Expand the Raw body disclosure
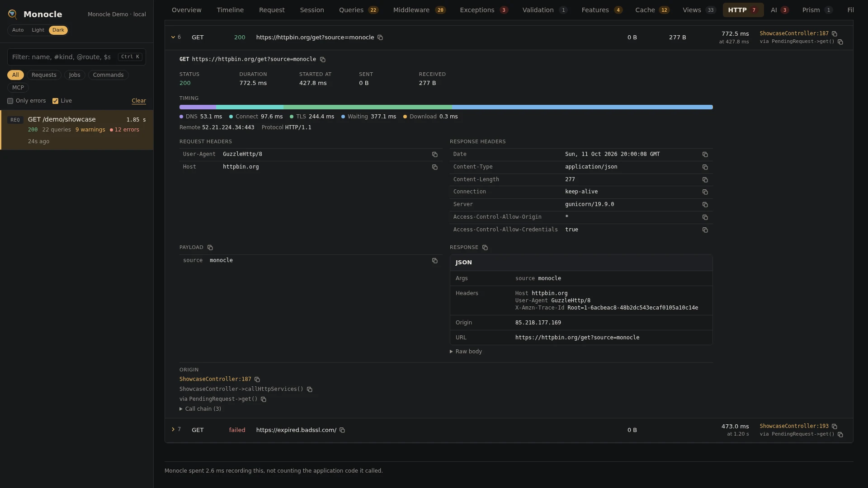Screen dimensions: 868x488 coord(466,352)
